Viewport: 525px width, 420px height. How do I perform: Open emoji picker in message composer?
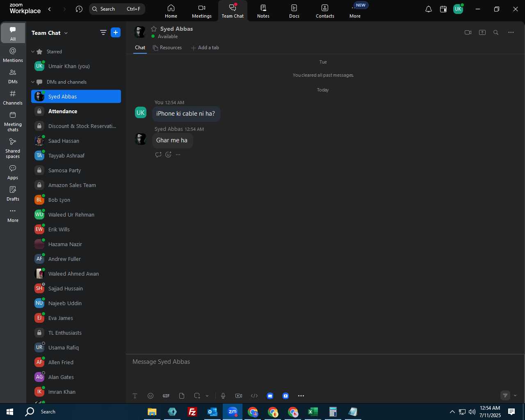151,396
